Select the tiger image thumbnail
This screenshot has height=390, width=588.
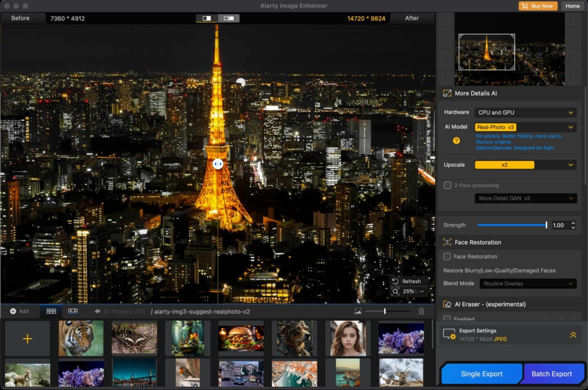click(x=80, y=338)
